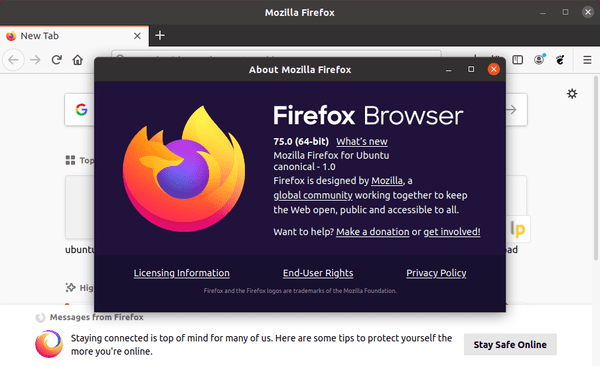This screenshot has width=600, height=366.
Task: Go back using the back arrow button
Action: tap(13, 60)
